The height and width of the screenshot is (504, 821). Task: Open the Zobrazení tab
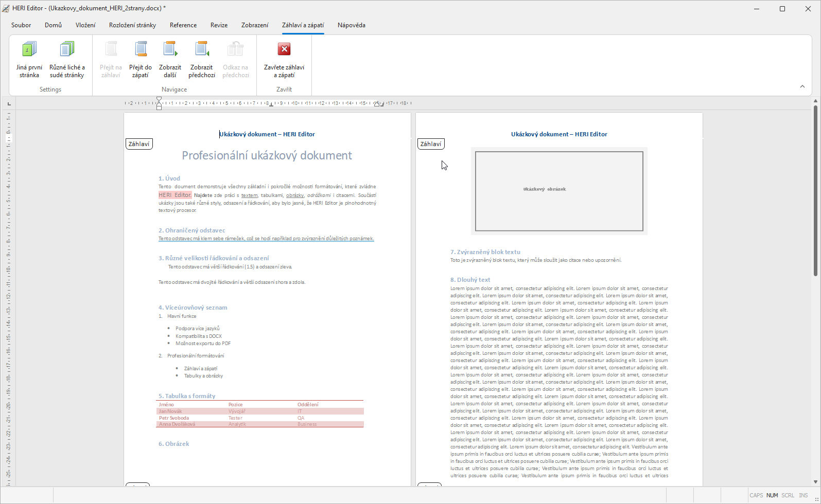pos(255,25)
